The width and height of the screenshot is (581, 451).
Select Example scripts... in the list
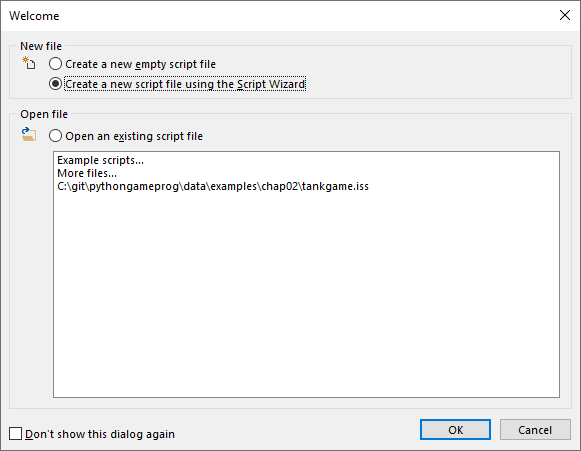click(x=100, y=160)
